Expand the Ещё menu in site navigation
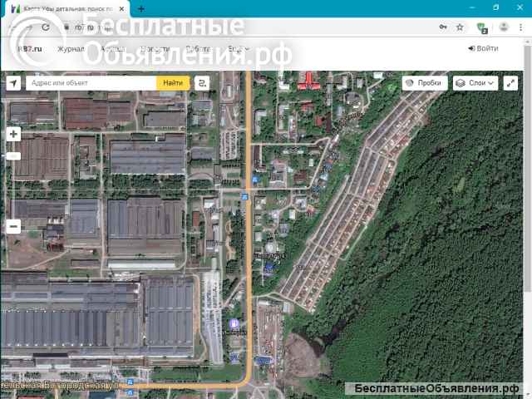 (239, 48)
